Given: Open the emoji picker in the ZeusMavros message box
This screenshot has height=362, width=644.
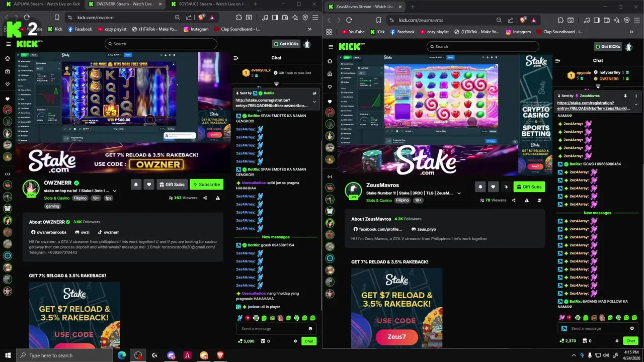Looking at the screenshot, I should 632,328.
